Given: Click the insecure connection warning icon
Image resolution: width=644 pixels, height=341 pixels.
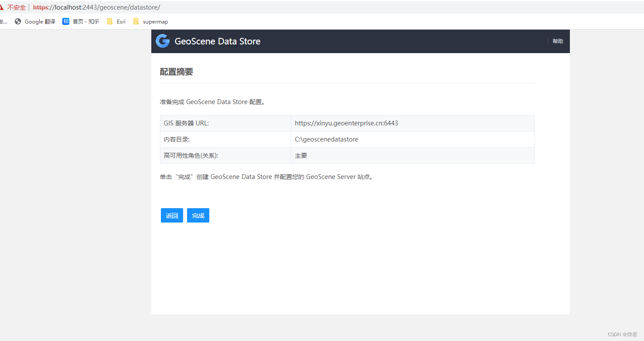Looking at the screenshot, I should (1, 7).
